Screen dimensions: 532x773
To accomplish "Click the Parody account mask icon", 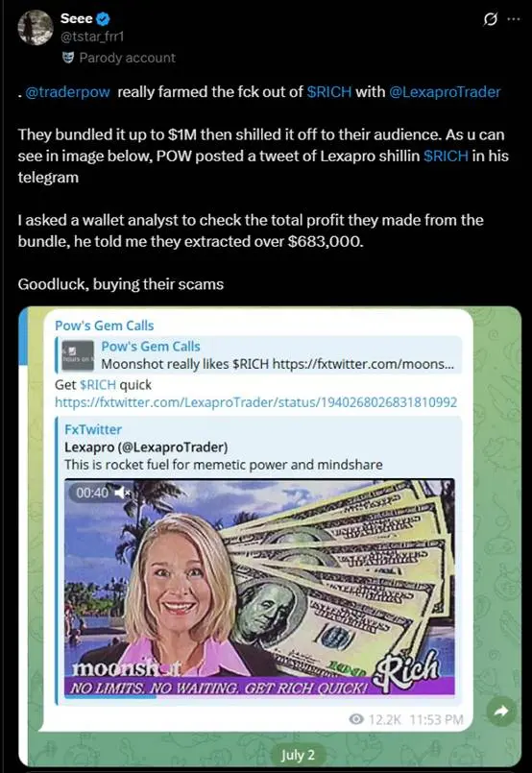I will (68, 58).
